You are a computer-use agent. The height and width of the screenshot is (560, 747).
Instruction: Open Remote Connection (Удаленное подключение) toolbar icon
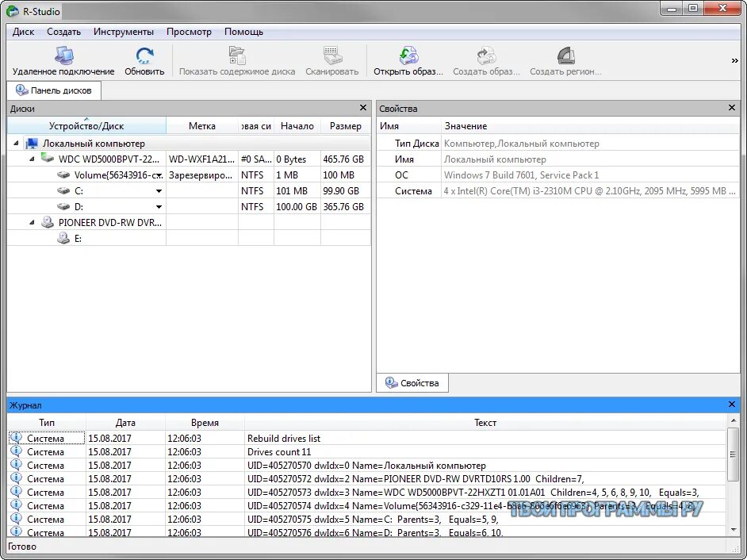[x=63, y=56]
